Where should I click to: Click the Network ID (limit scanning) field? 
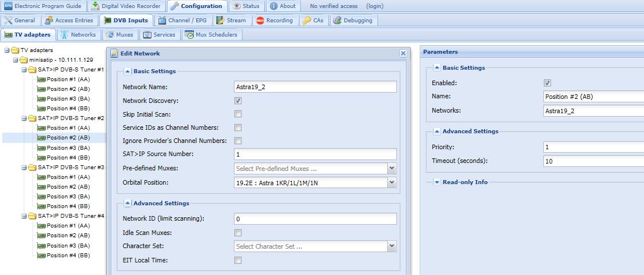click(316, 219)
